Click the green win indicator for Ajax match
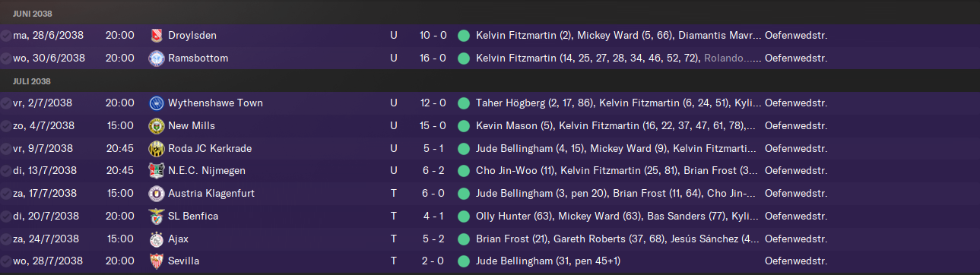 464,239
